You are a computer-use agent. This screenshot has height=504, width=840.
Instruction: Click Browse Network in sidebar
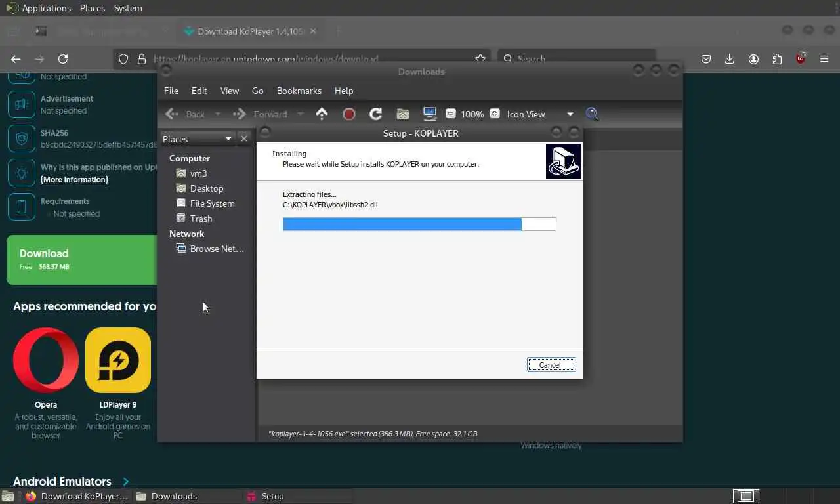210,249
